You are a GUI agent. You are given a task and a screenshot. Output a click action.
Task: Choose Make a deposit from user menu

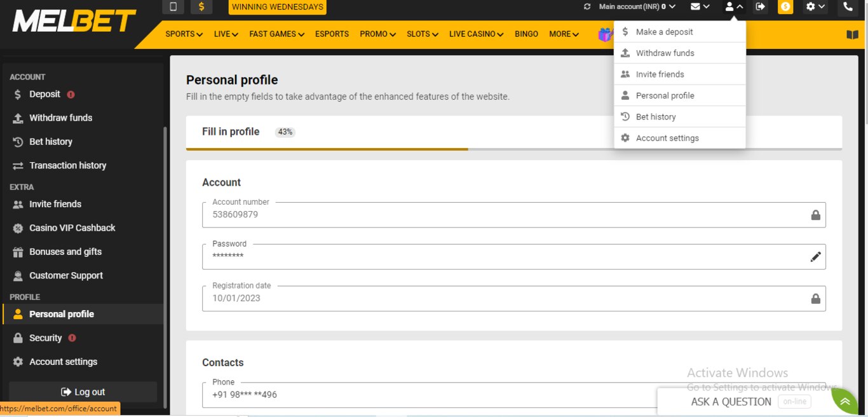(x=679, y=32)
